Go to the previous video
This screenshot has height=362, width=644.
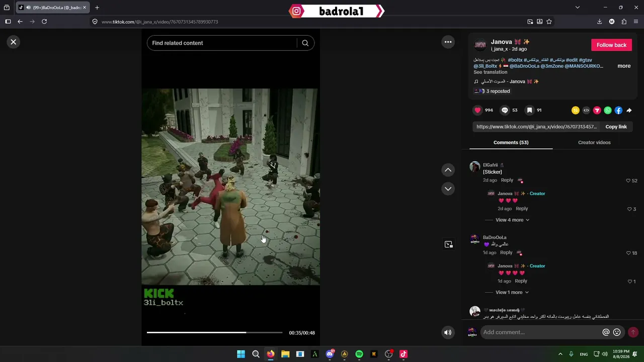[448, 170]
